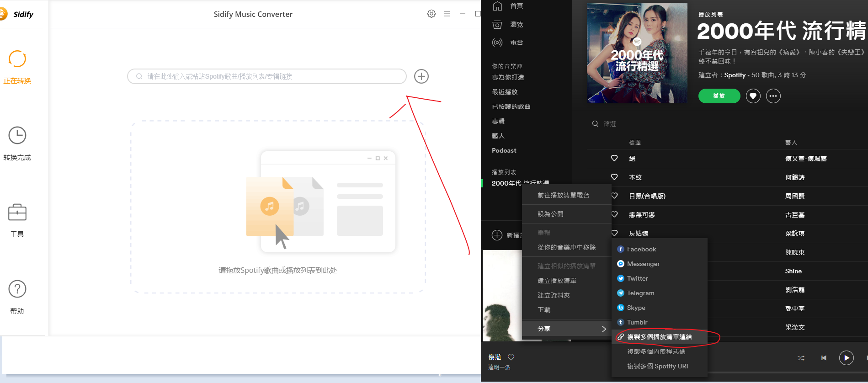Image resolution: width=868 pixels, height=383 pixels.
Task: Click the new playlist plus icon
Action: (497, 235)
